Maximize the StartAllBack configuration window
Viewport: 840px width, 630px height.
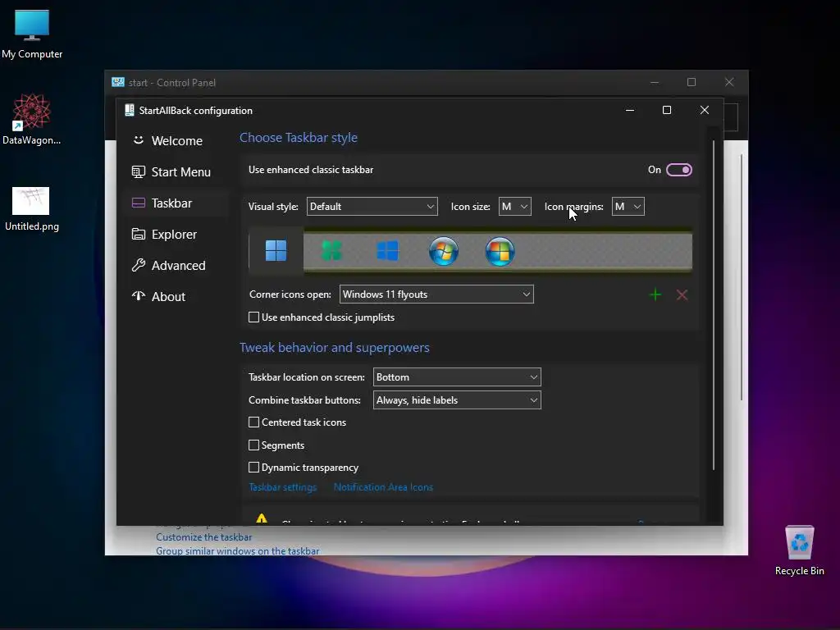(667, 110)
